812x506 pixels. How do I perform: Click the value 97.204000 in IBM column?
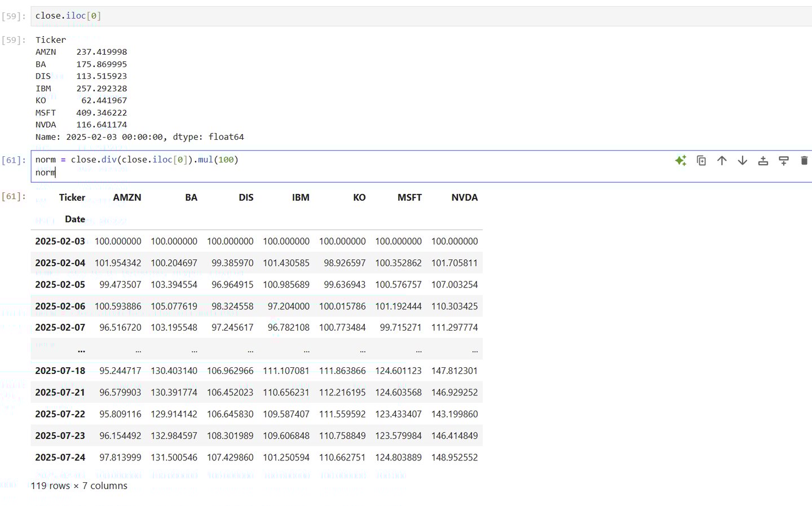click(289, 306)
